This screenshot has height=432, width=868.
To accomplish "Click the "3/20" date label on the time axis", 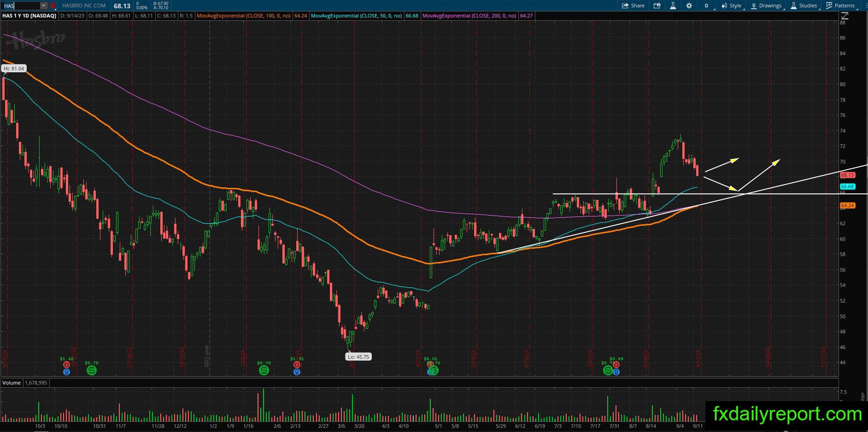I will [359, 426].
